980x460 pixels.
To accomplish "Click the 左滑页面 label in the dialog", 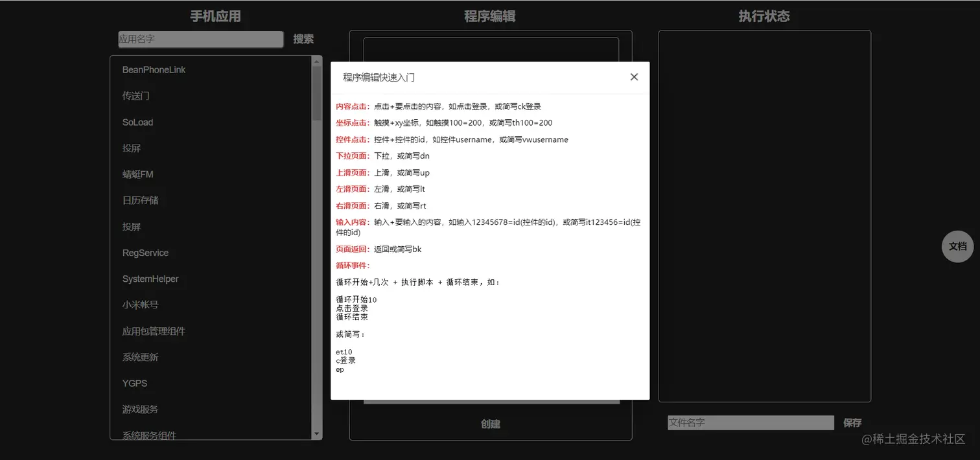I will [x=353, y=189].
